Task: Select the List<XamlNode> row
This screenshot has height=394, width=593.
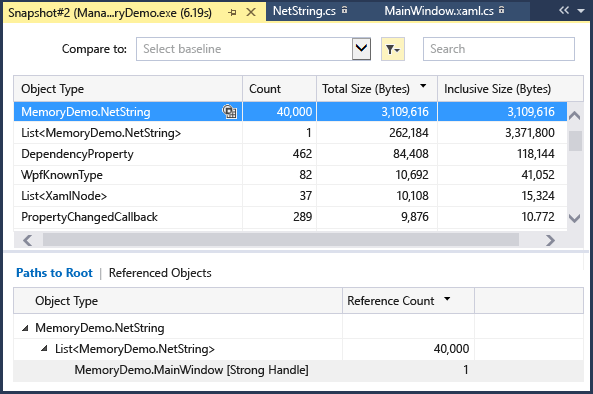Action: pos(290,196)
